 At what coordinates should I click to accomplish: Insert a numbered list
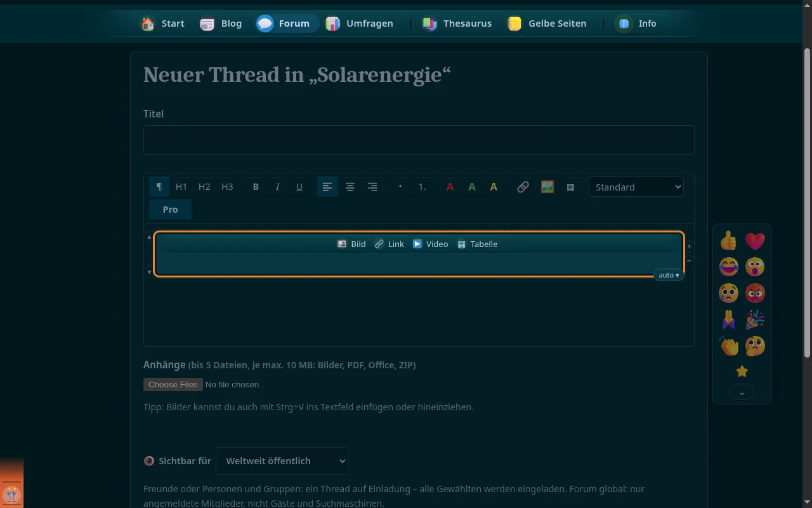tap(422, 187)
